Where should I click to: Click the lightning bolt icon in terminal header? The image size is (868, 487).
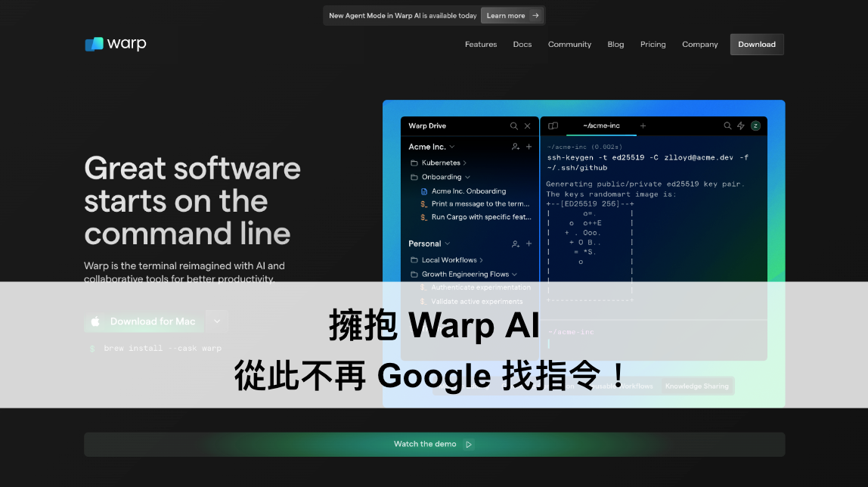pos(739,126)
